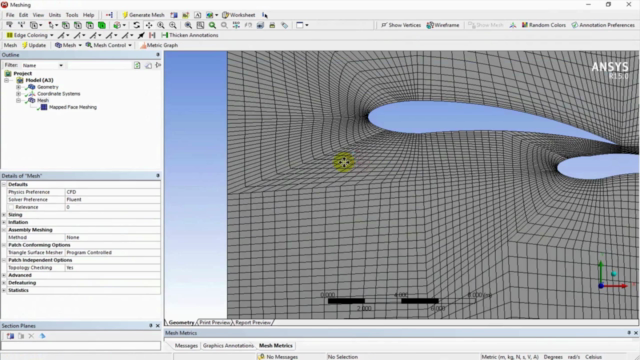Click the coordinate triad icon beside Random Colors
The image size is (640, 360).
coord(513,25)
